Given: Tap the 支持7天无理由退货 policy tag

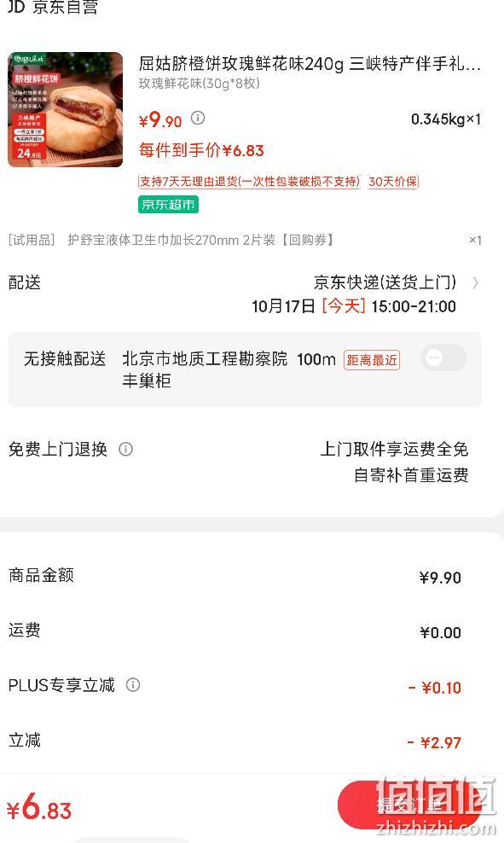Looking at the screenshot, I should (x=249, y=182).
